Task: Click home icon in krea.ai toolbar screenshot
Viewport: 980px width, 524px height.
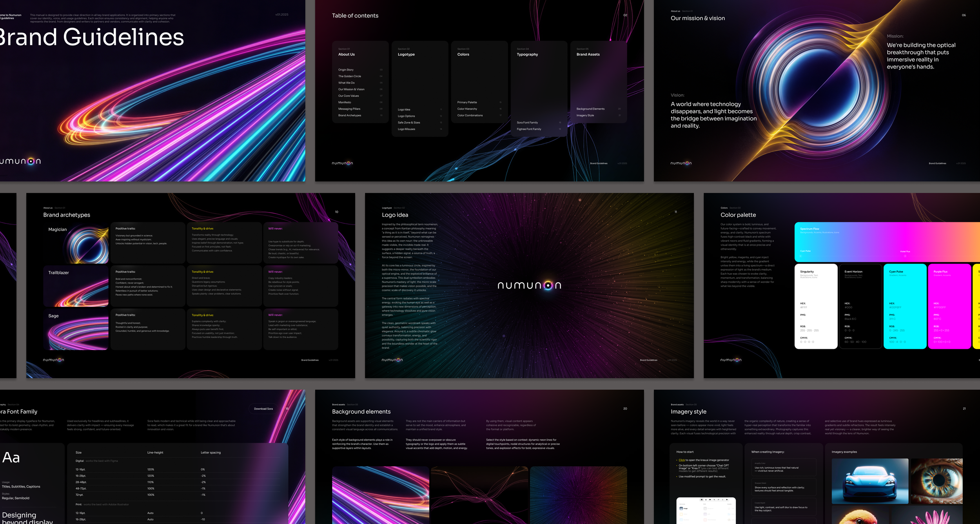Action: click(702, 500)
